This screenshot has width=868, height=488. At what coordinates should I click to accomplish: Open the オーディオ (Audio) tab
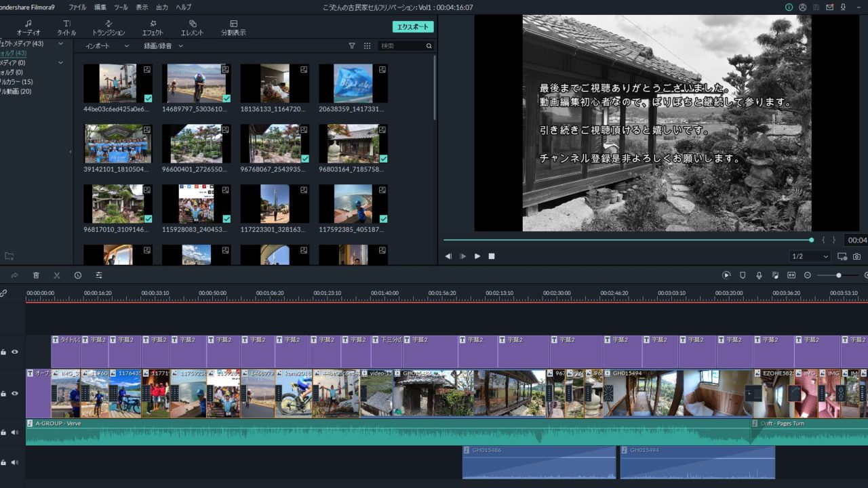click(28, 28)
